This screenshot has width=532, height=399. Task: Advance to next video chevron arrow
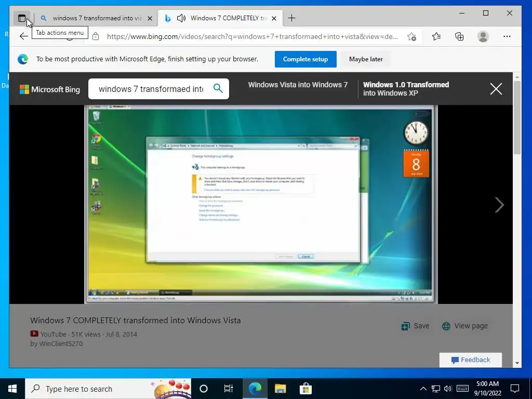(499, 205)
